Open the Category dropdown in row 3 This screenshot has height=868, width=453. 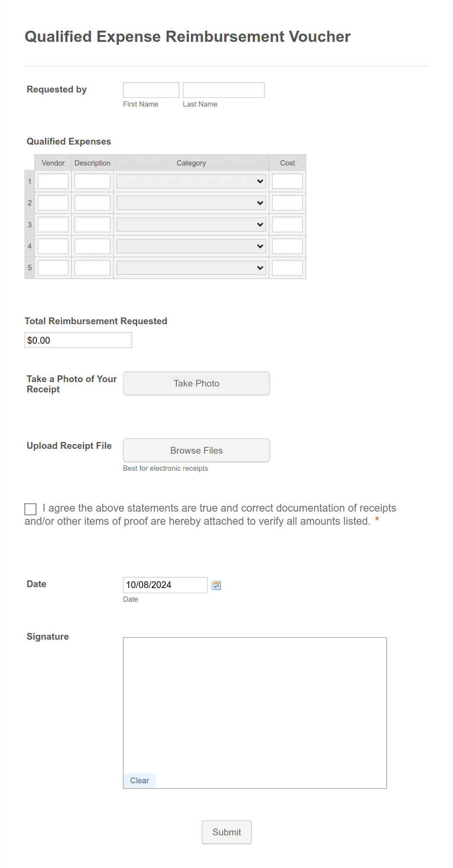[190, 224]
